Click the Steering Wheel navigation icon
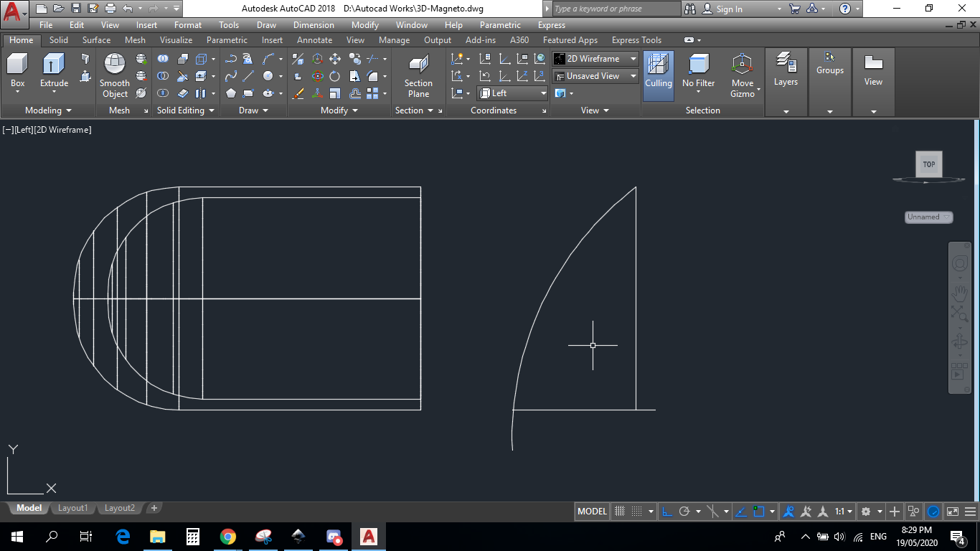980x551 pixels. coord(960,264)
